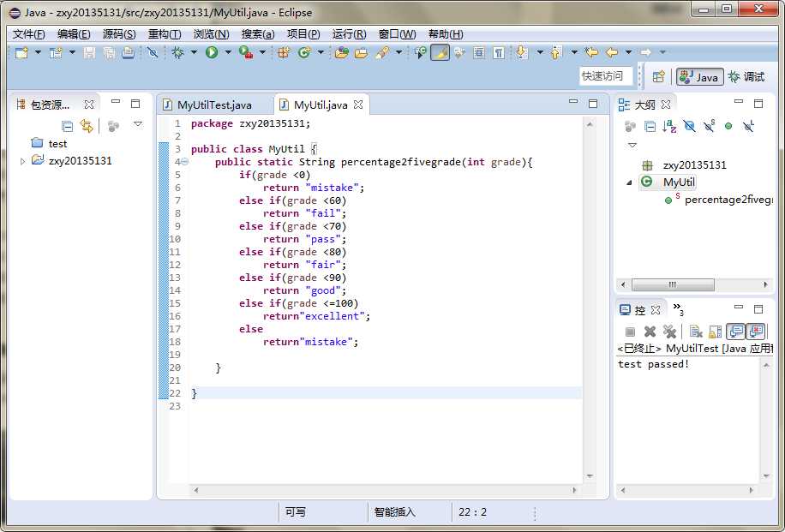Open the 源码(S) menu
This screenshot has width=785, height=532.
tap(119, 34)
